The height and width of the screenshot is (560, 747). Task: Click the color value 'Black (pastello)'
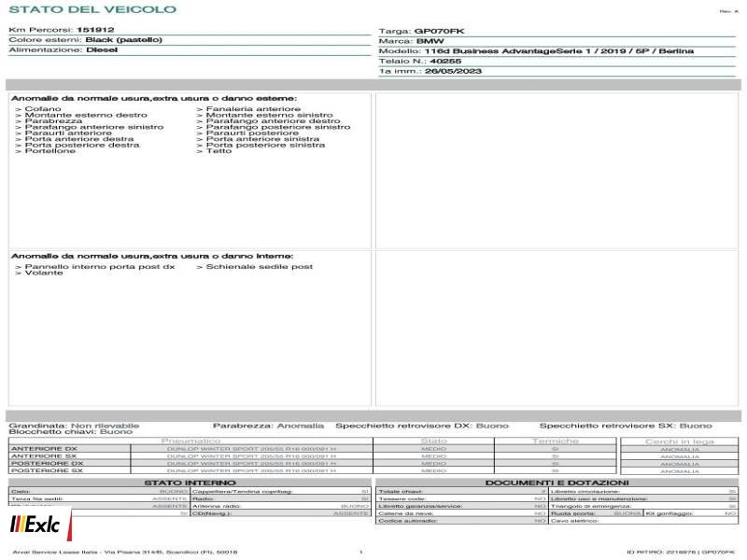point(124,40)
